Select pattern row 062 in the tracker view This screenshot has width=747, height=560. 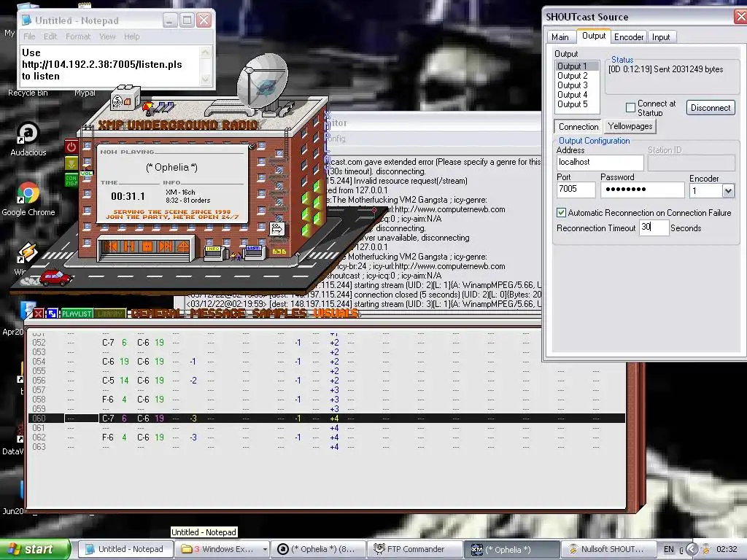point(326,437)
